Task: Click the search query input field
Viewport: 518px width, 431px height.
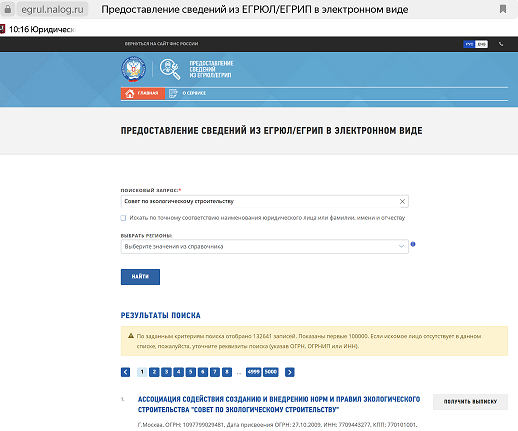Action: point(264,201)
